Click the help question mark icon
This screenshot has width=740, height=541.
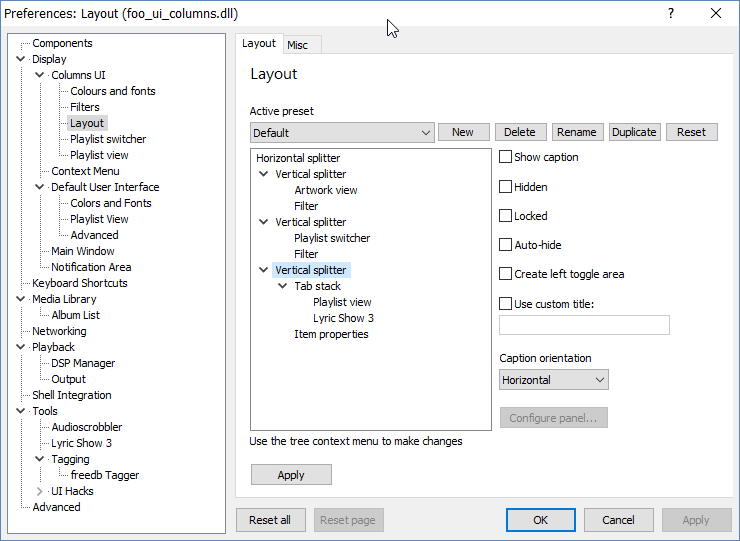click(x=670, y=14)
